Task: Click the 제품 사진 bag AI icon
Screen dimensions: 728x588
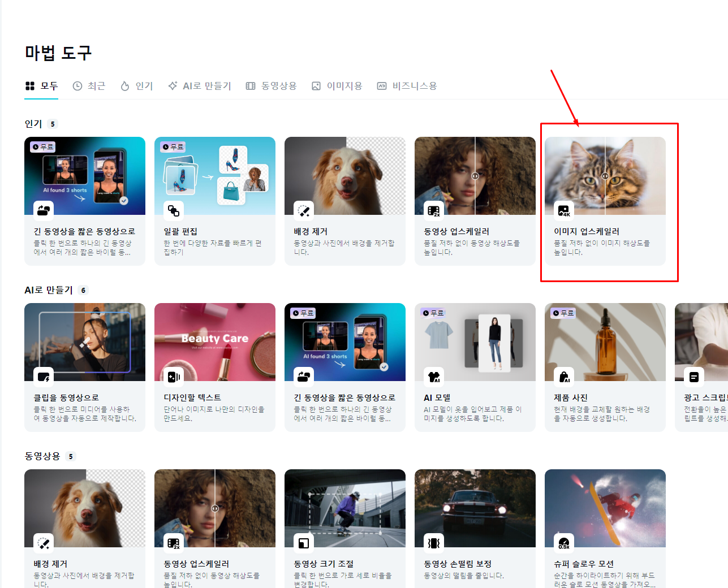Action: [x=564, y=377]
